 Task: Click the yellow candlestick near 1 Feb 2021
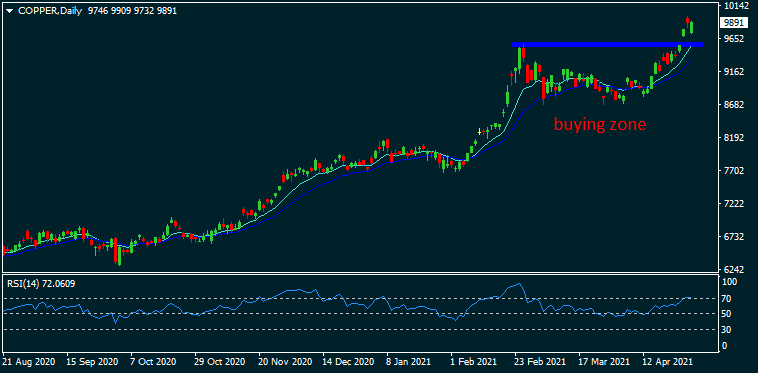tap(479, 131)
